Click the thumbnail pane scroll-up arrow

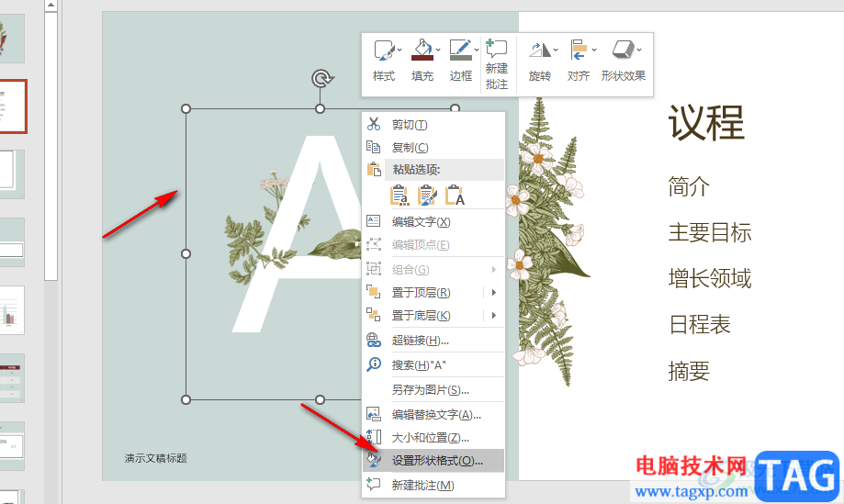(x=51, y=6)
